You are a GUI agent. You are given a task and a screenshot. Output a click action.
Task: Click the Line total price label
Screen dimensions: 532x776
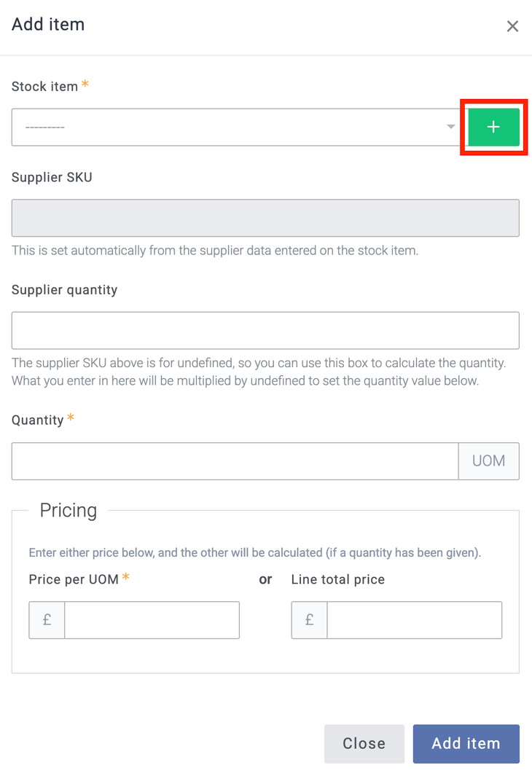pos(337,580)
